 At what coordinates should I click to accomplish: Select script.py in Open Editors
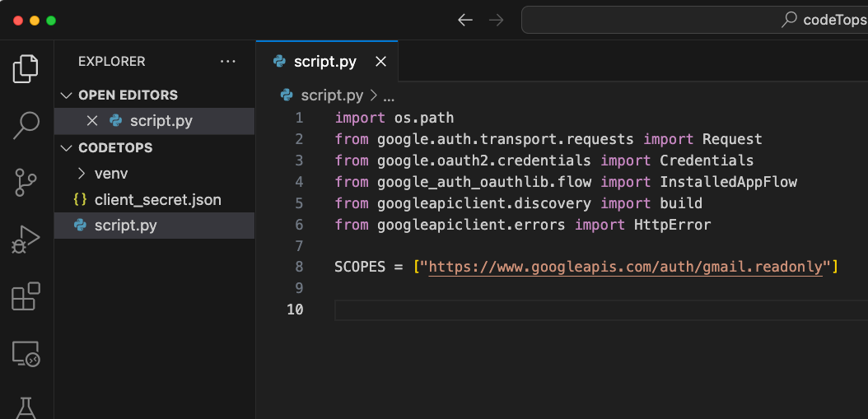pos(155,121)
